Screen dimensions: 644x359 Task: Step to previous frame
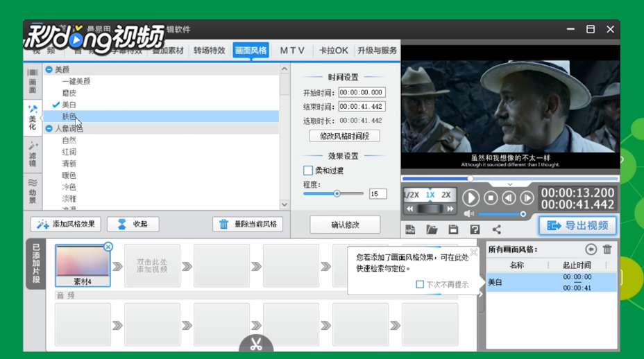tap(509, 198)
